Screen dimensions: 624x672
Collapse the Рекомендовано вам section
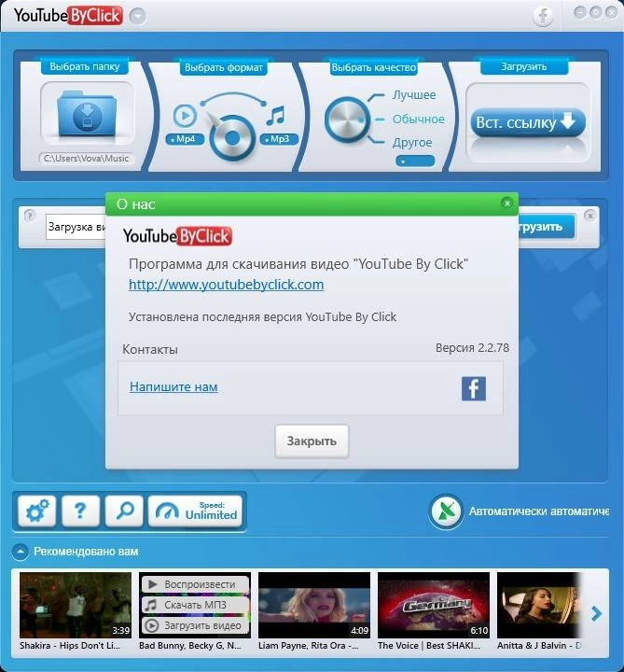[x=21, y=552]
